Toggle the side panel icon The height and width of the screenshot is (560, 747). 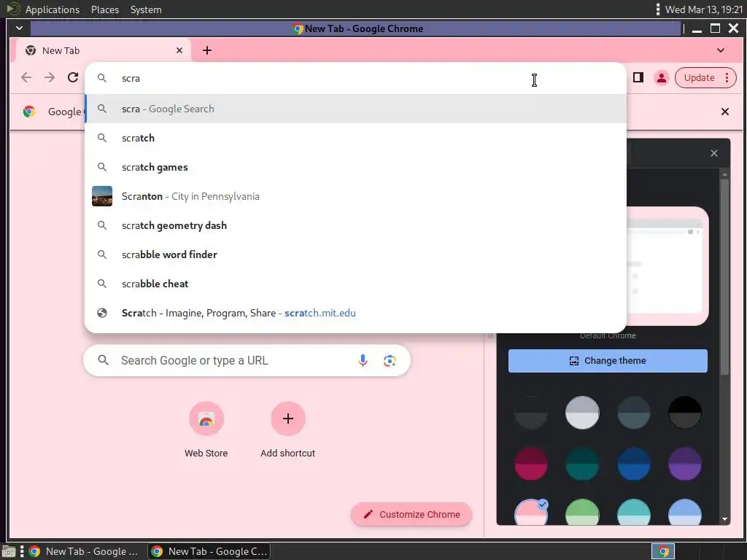(x=638, y=77)
